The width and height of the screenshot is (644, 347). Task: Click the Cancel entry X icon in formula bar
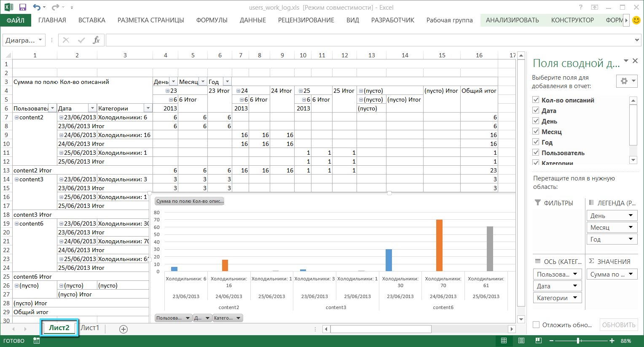[66, 40]
